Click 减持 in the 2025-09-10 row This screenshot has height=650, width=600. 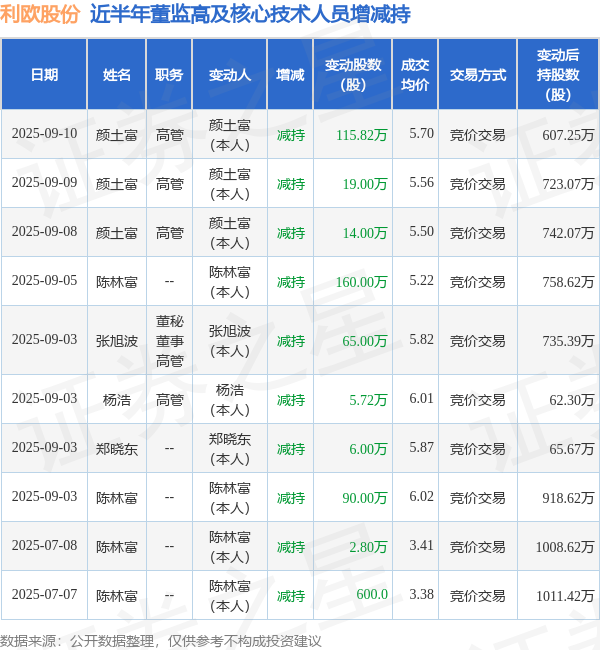[x=291, y=134]
